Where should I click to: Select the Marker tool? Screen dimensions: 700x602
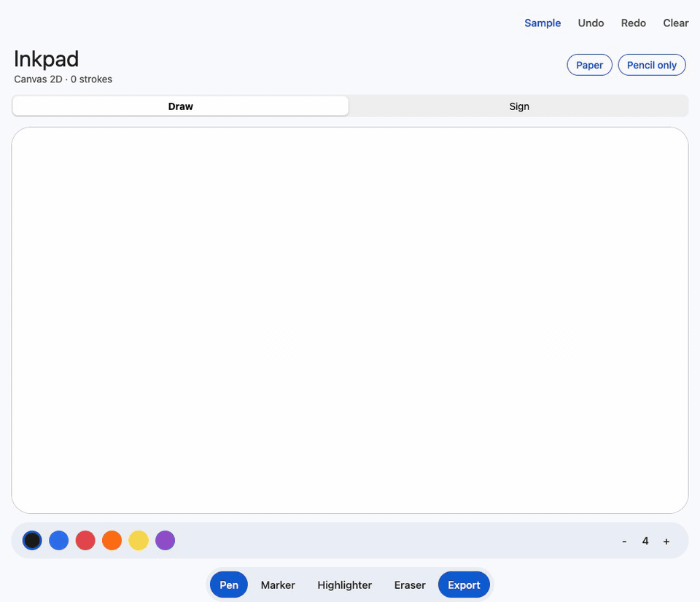pyautogui.click(x=278, y=585)
